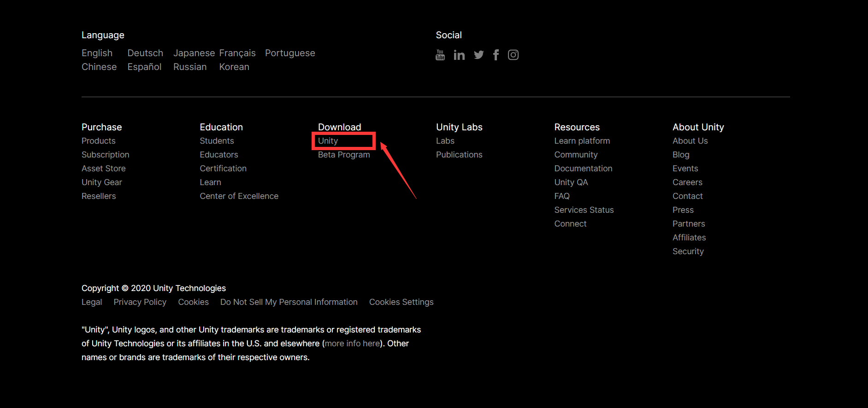Switch language to English
Image resolution: width=868 pixels, height=408 pixels.
click(x=97, y=53)
